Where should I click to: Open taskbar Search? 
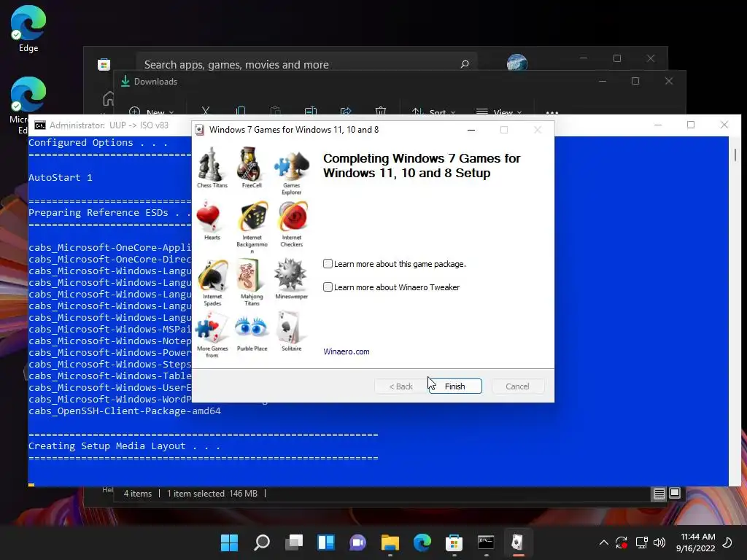click(262, 542)
